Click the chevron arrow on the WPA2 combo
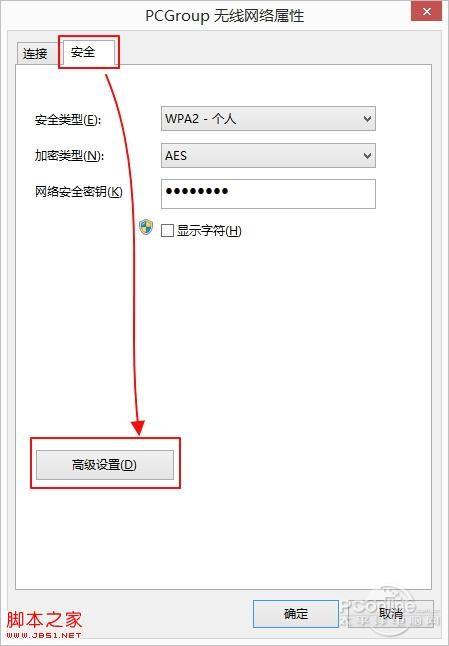The height and width of the screenshot is (646, 449). pos(367,119)
